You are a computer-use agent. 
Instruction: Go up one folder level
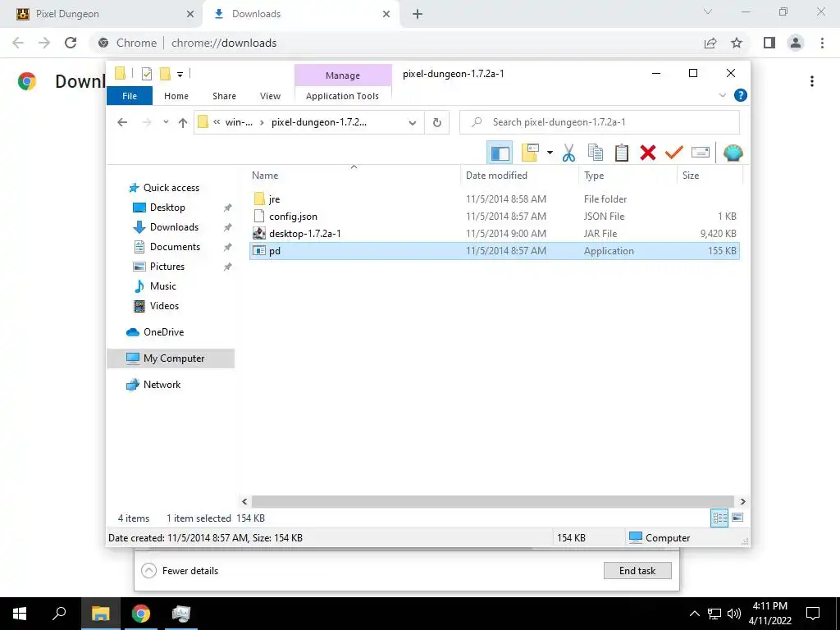(183, 123)
